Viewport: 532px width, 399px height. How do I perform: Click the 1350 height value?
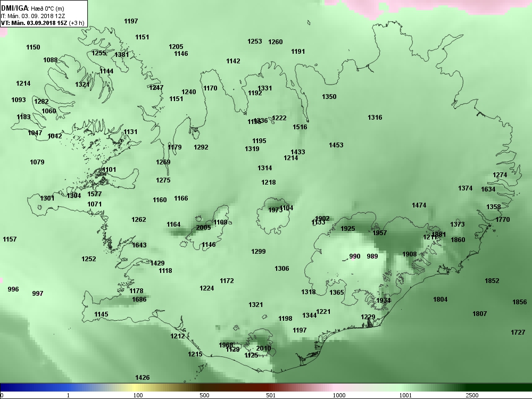point(329,97)
